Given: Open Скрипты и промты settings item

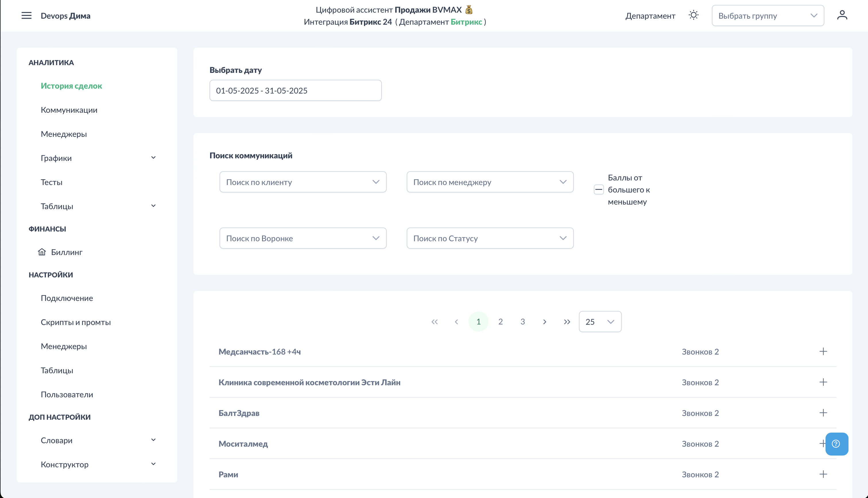Looking at the screenshot, I should [75, 322].
